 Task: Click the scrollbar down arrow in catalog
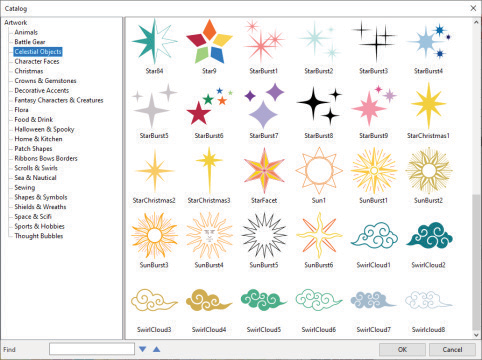coord(476,335)
